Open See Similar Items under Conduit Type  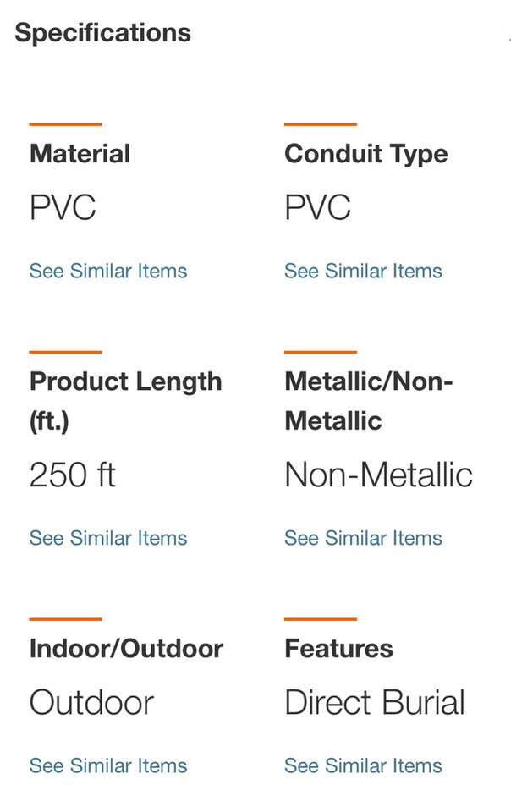363,272
